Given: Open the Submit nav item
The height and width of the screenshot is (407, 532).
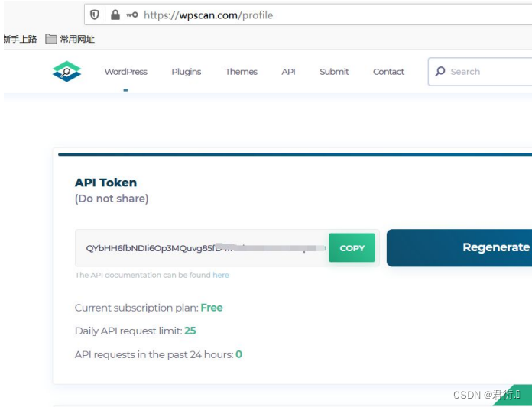Looking at the screenshot, I should point(334,72).
